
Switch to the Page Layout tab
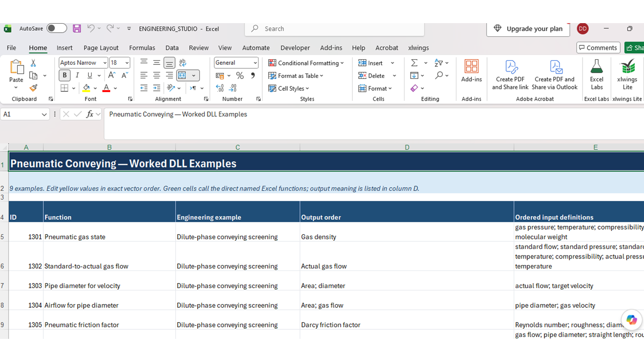tap(101, 48)
